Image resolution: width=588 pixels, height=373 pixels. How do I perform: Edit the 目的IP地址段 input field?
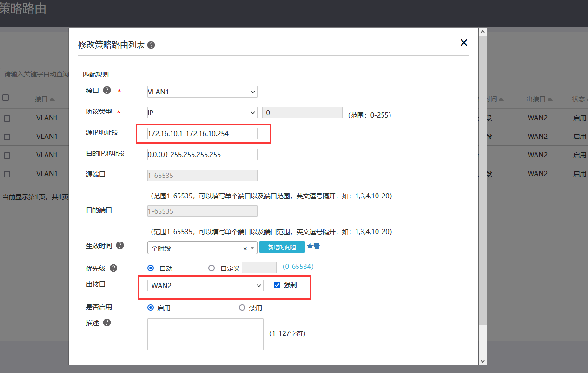(202, 154)
